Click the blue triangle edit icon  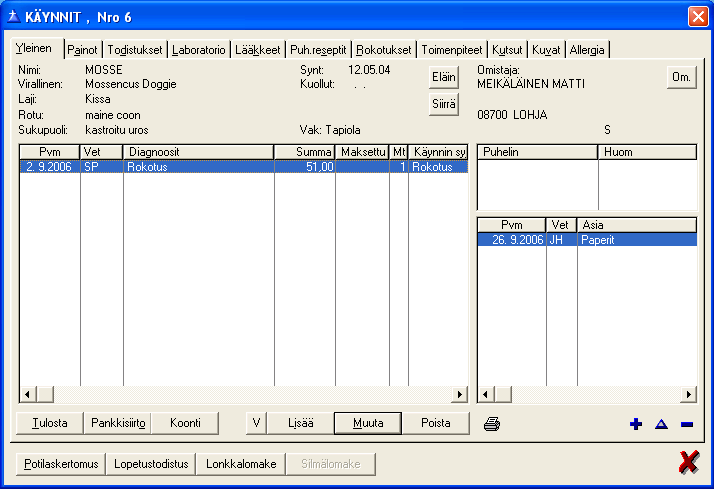click(x=661, y=424)
